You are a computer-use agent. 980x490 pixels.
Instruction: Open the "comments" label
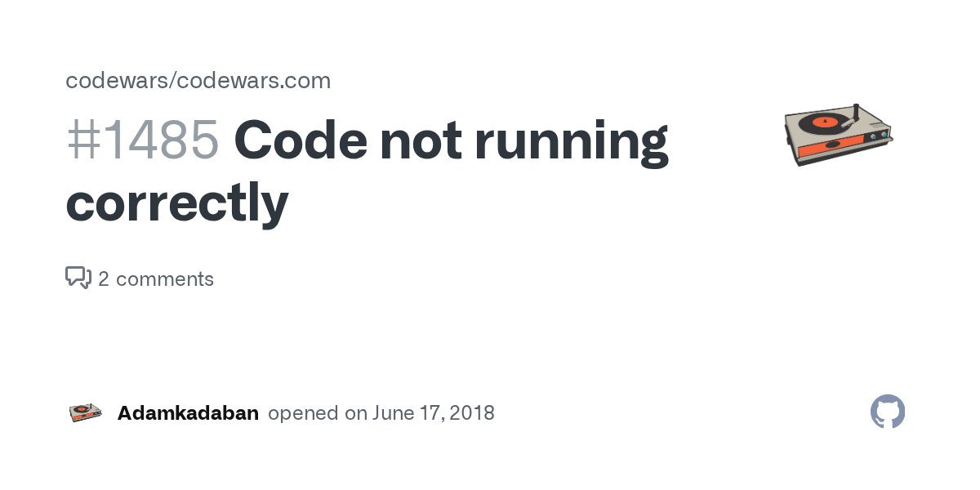click(165, 279)
